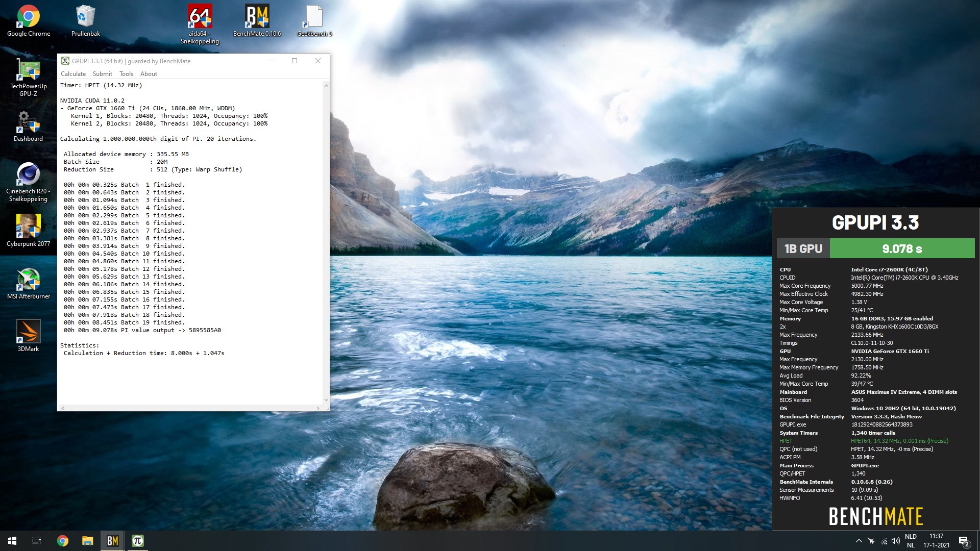The height and width of the screenshot is (551, 980).
Task: Click the Avg Load 92.22% value
Action: tap(861, 375)
